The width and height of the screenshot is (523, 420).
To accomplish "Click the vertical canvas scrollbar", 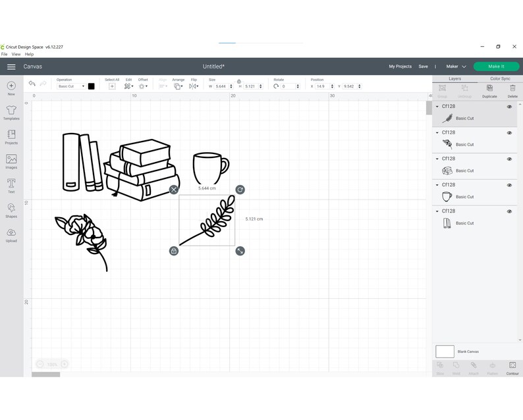I will [429, 108].
